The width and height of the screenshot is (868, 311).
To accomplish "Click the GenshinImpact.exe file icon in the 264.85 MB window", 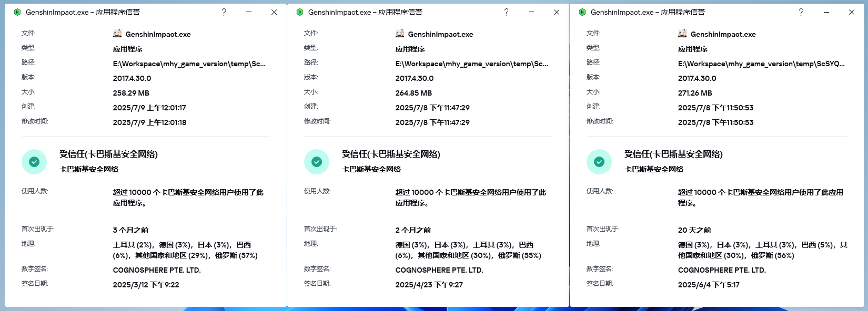I will click(400, 34).
